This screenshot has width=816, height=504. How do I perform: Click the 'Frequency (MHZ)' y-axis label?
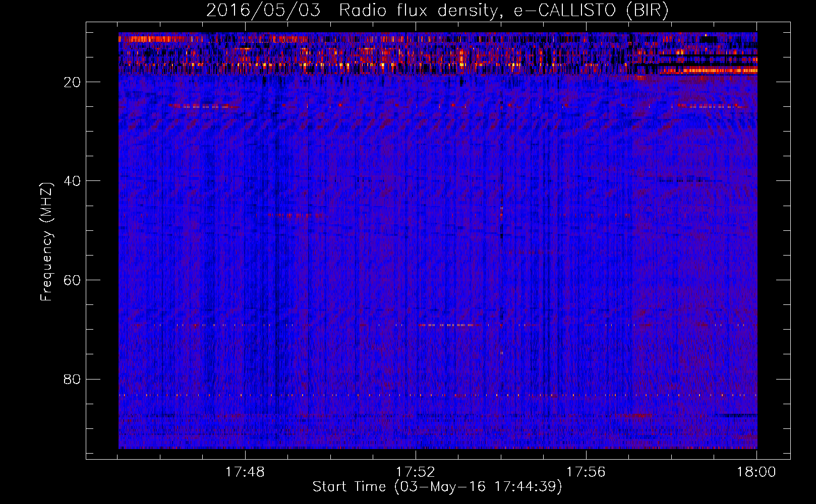(46, 242)
